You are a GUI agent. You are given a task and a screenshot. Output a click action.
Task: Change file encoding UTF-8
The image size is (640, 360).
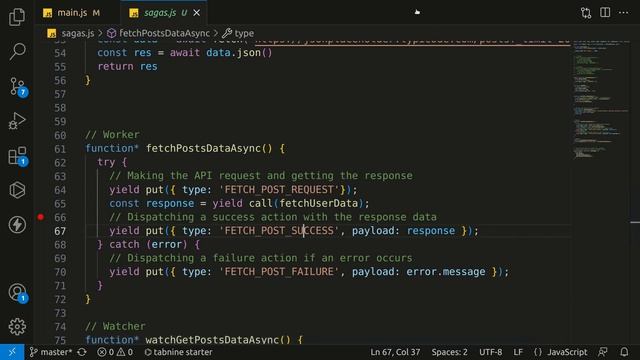[x=490, y=352]
